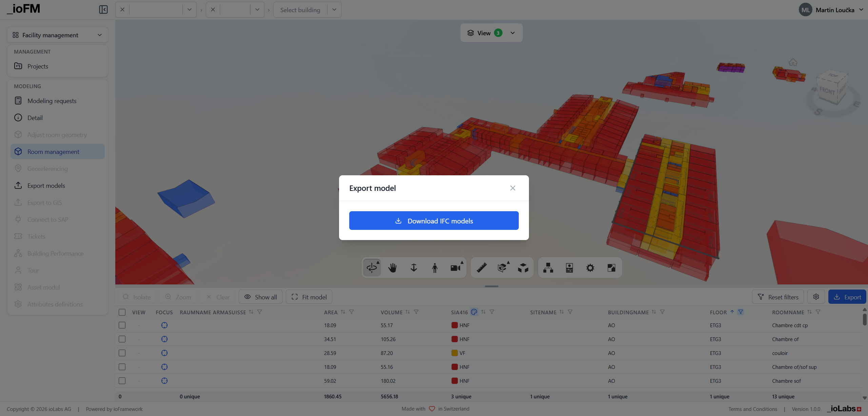This screenshot has width=868, height=416.
Task: Toggle the select-all header checkbox
Action: tap(122, 312)
